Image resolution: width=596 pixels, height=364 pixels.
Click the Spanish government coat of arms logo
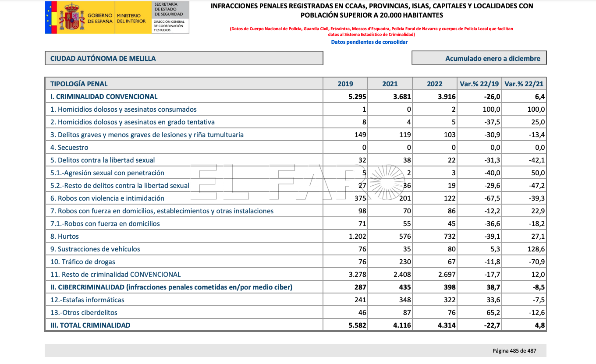coord(72,17)
